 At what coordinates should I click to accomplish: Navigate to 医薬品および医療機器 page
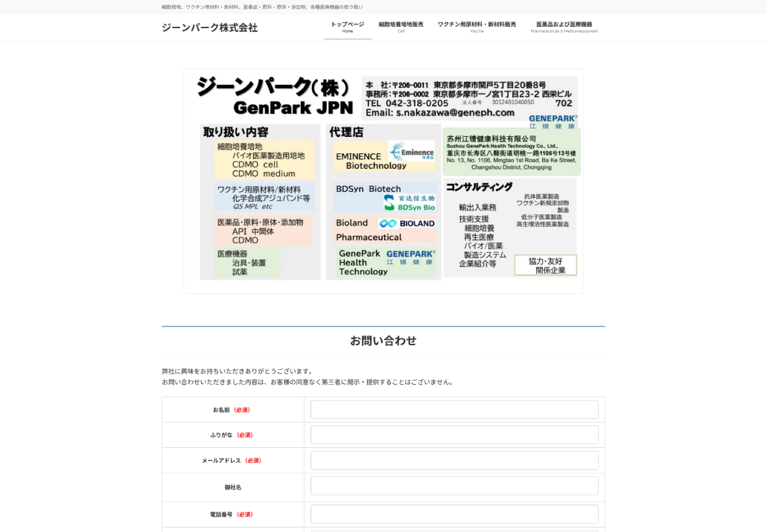pyautogui.click(x=564, y=27)
